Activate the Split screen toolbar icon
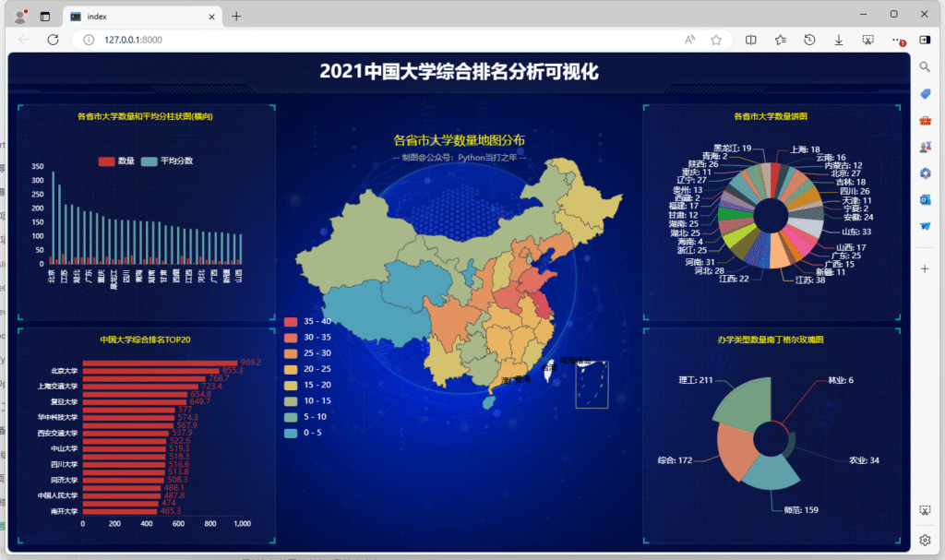The image size is (945, 560). click(x=751, y=41)
